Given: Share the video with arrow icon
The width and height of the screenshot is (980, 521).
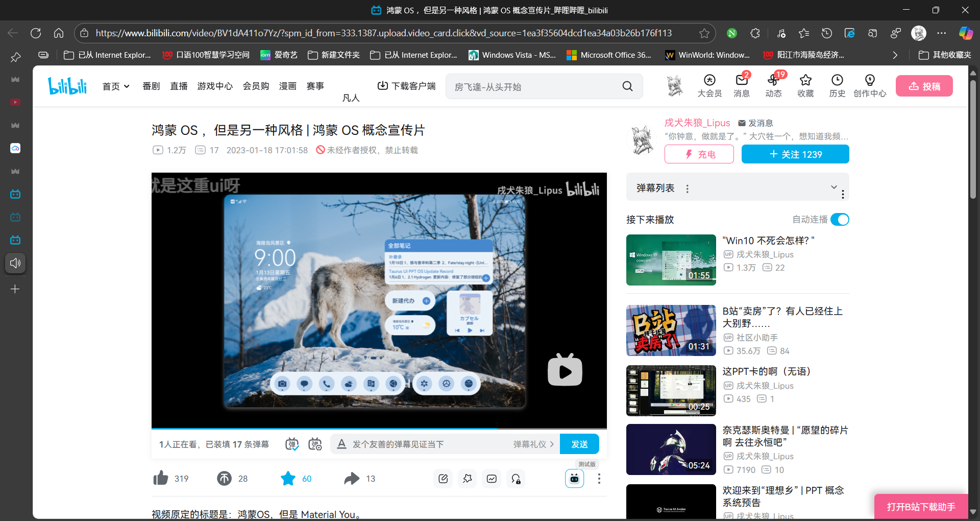Looking at the screenshot, I should (352, 478).
